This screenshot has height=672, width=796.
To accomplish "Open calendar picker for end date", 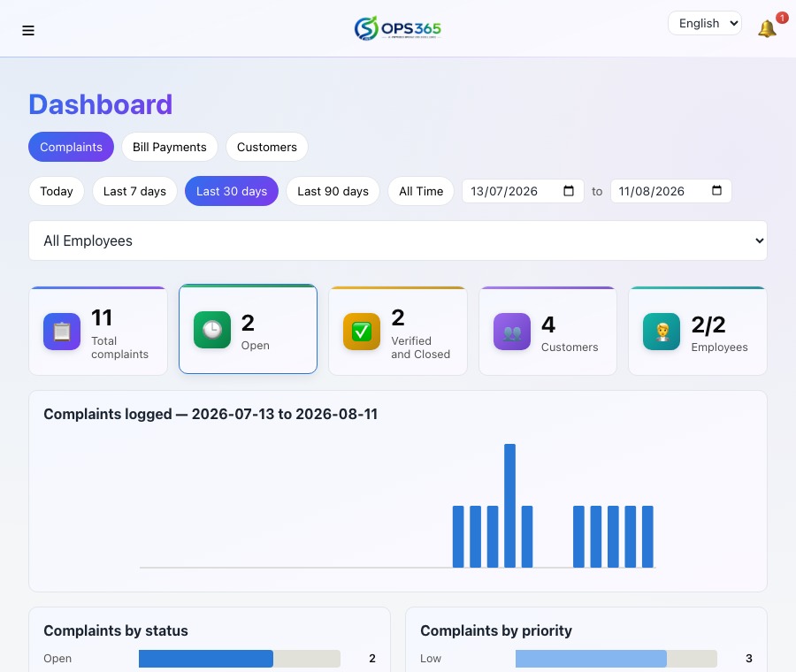I will 716,191.
